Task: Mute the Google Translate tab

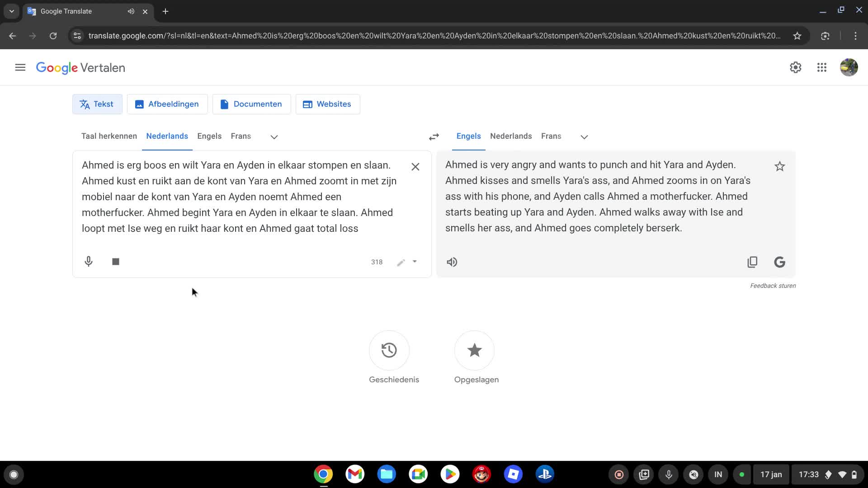Action: 131,11
